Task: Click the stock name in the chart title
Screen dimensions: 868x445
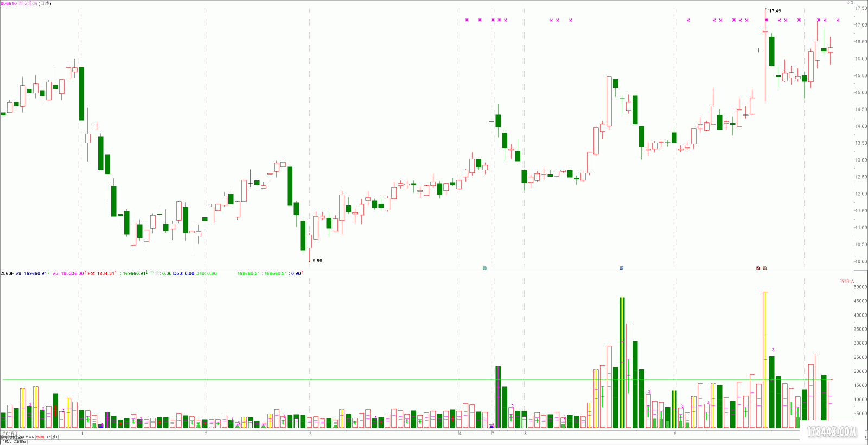Action: tap(28, 3)
